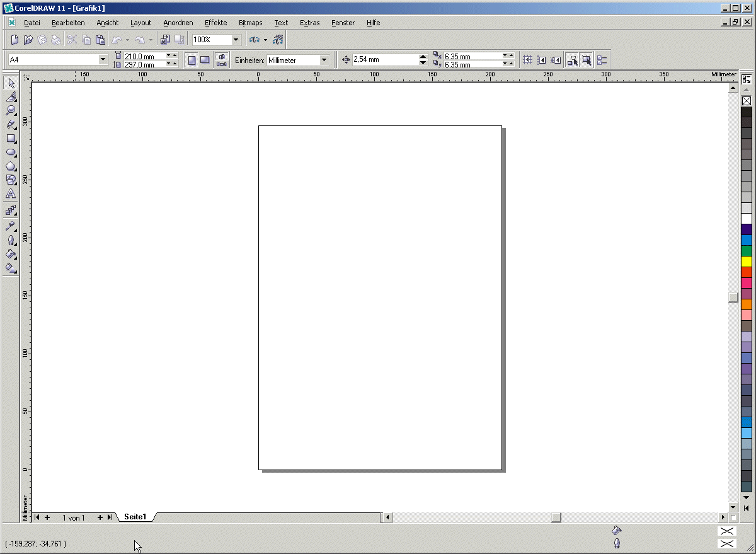The height and width of the screenshot is (554, 756).
Task: Click the duplicate distance x 6.35 mm field
Action: click(472, 56)
